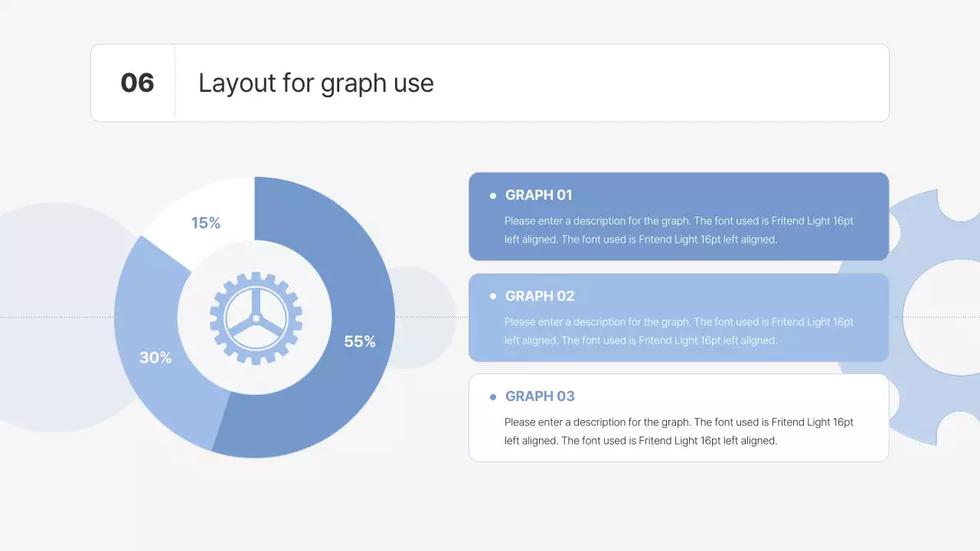980x551 pixels.
Task: Select the description text under GRAPH 02
Action: [x=678, y=331]
